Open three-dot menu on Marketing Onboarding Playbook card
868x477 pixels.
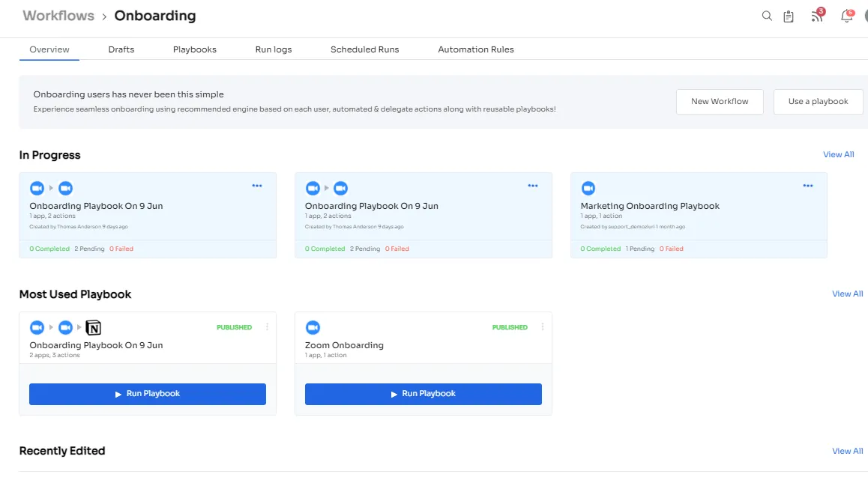(x=808, y=186)
